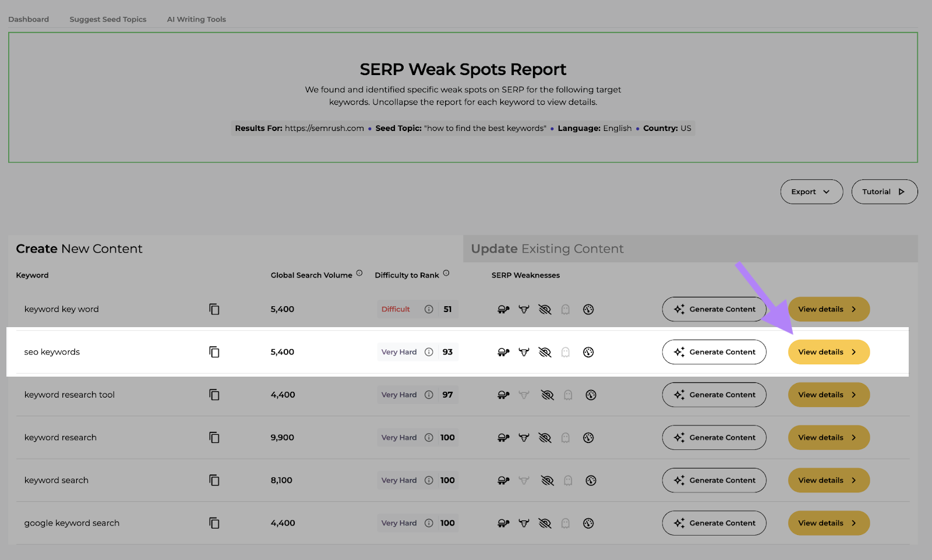Screen dimensions: 932x560
Task: Click Generate Content for 'keyword research'
Action: tap(714, 438)
